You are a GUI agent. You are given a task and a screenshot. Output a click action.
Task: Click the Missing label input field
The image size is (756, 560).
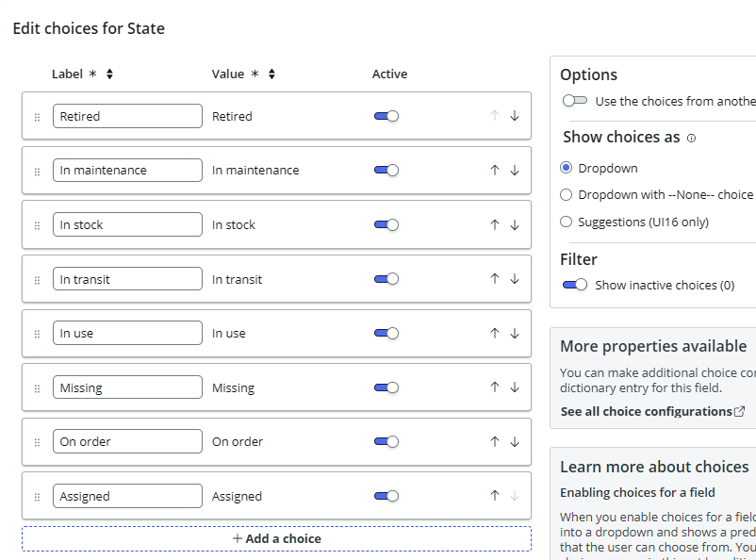[x=127, y=387]
